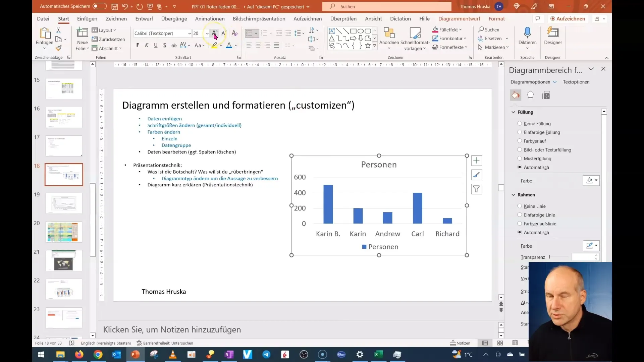This screenshot has width=644, height=362.
Task: Select Automatisch radio button under Füllung
Action: [521, 167]
